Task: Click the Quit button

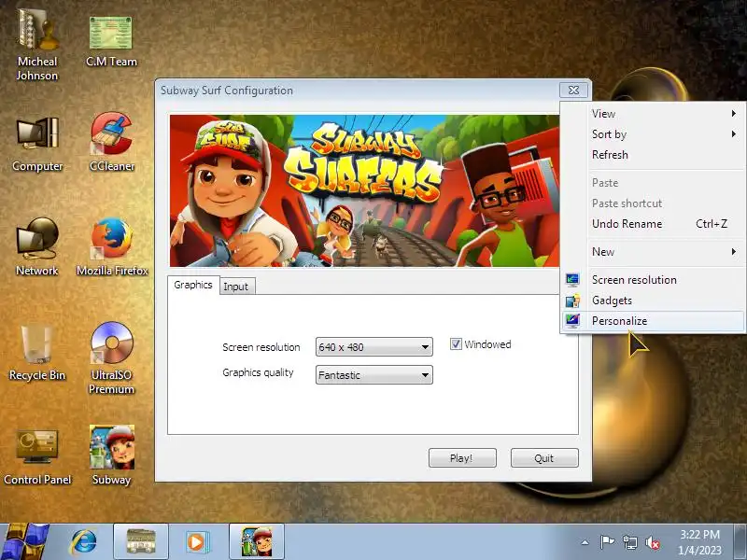Action: pos(544,458)
